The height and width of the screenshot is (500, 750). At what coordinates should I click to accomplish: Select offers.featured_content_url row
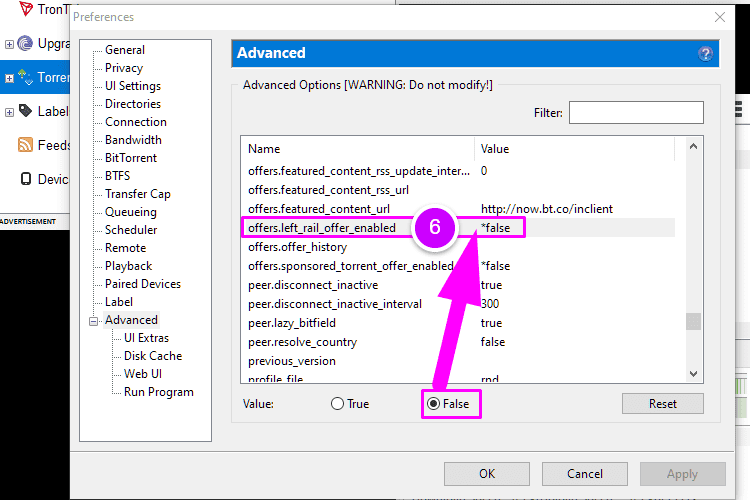pyautogui.click(x=458, y=209)
